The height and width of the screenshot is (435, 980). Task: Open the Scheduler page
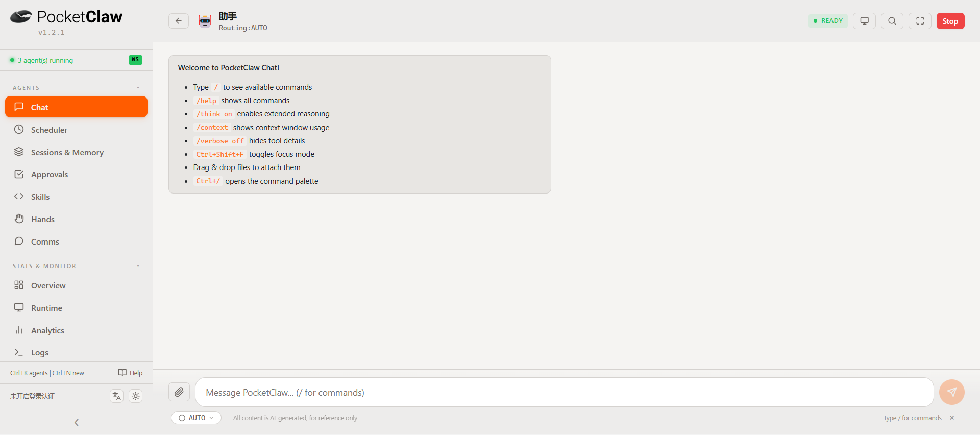[x=76, y=130]
